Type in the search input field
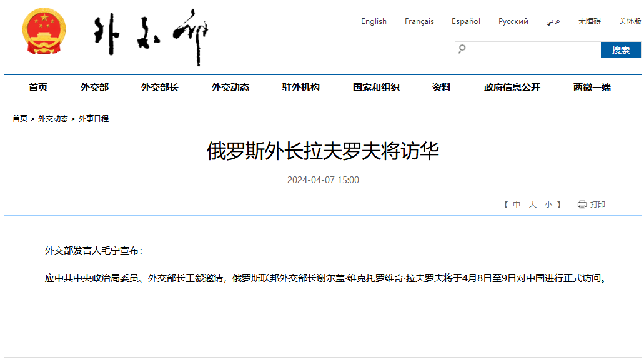Screen dimensions: 644x359 click(x=532, y=50)
